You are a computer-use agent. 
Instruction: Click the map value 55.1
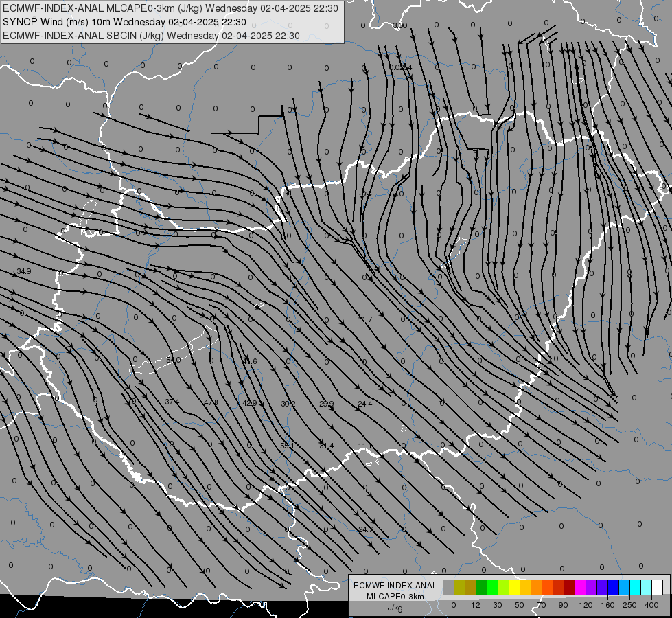(287, 446)
